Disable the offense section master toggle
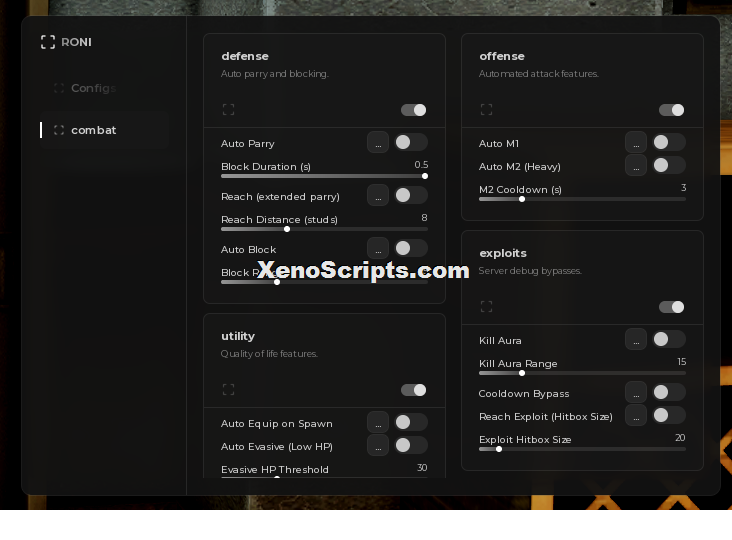The width and height of the screenshot is (732, 540). (x=671, y=110)
